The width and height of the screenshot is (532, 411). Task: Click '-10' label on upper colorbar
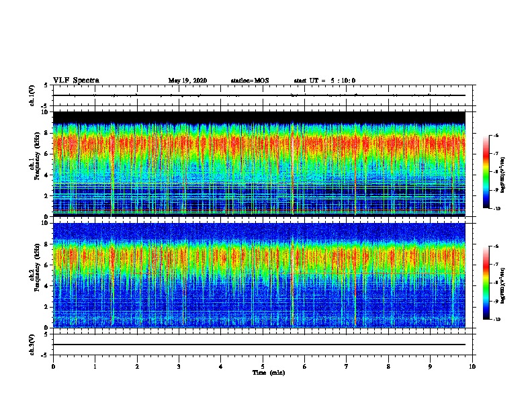pos(497,209)
